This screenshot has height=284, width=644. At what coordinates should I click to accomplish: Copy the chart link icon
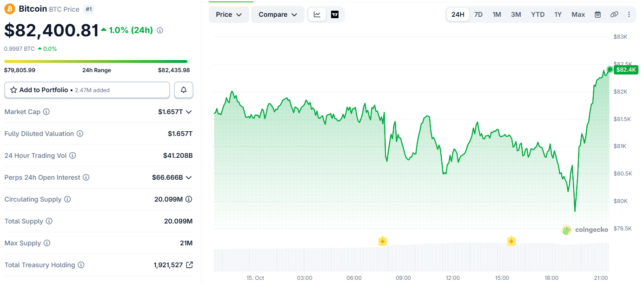coord(614,14)
